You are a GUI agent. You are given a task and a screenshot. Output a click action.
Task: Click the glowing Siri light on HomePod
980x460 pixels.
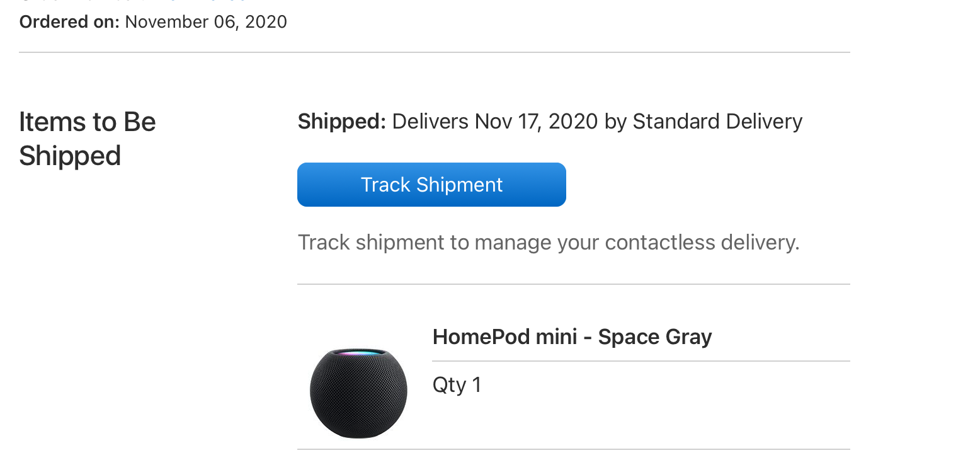(x=360, y=353)
